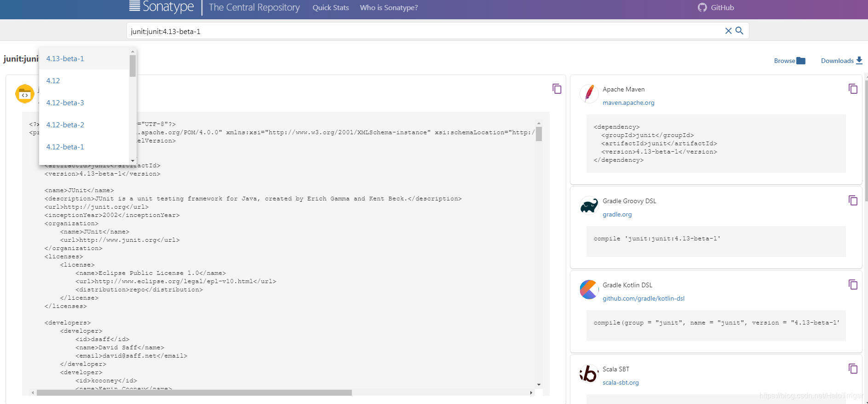Click the Apache Maven feather logo
The height and width of the screenshot is (404, 868).
coord(589,94)
